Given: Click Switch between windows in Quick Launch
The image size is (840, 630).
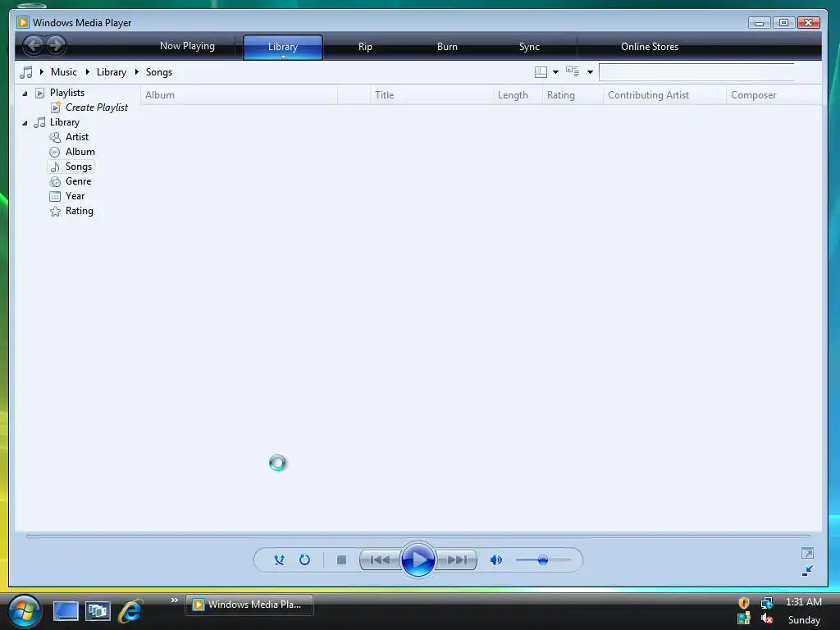Looking at the screenshot, I should 98,610.
